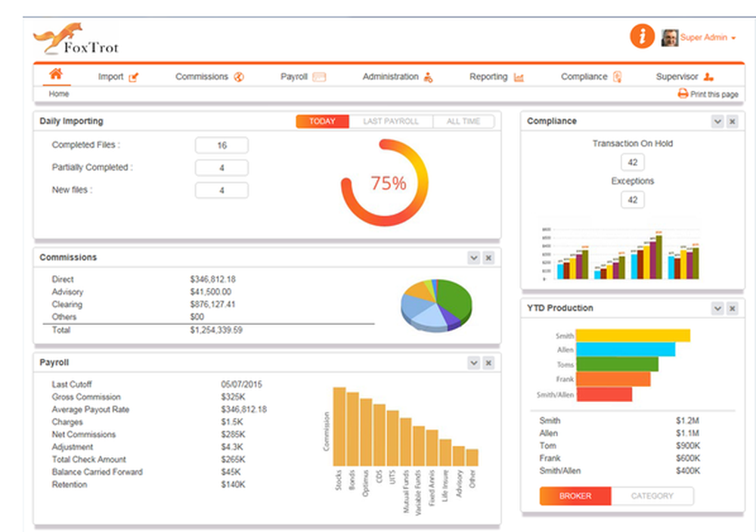The height and width of the screenshot is (532, 756).
Task: Click the Supervisor person icon
Action: point(708,76)
